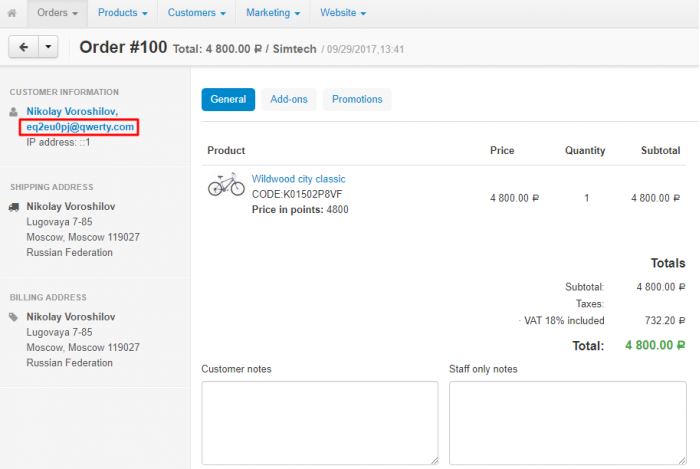Select shipping address line Lugovaya 7-85

pyautogui.click(x=59, y=222)
